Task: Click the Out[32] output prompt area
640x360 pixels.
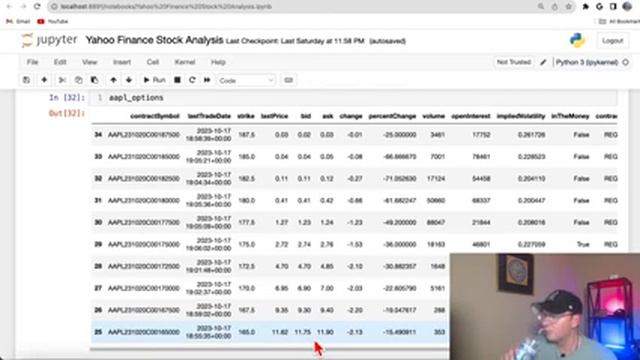Action: 67,113
